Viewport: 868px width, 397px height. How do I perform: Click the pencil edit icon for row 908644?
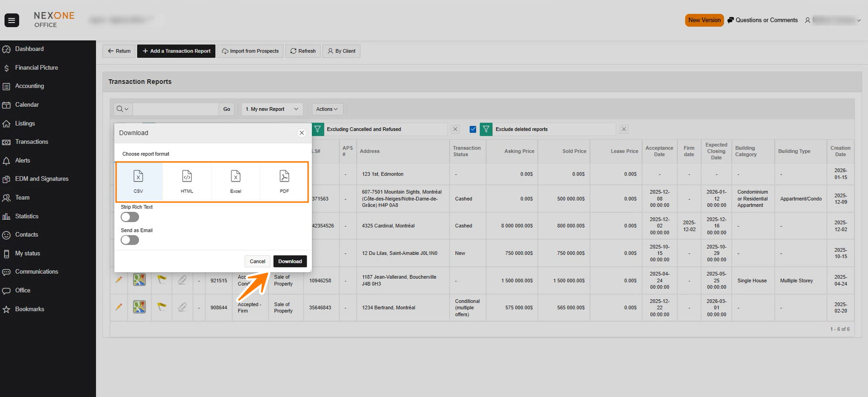pos(119,307)
